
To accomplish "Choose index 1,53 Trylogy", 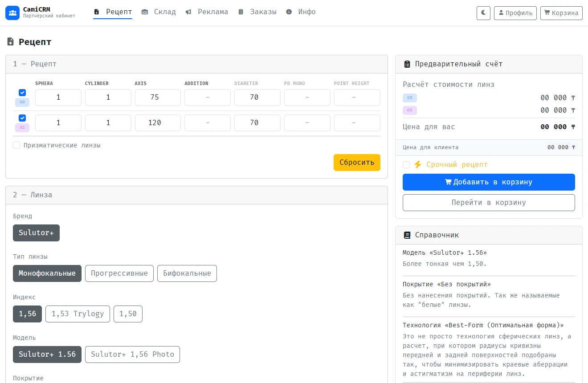I will point(78,314).
